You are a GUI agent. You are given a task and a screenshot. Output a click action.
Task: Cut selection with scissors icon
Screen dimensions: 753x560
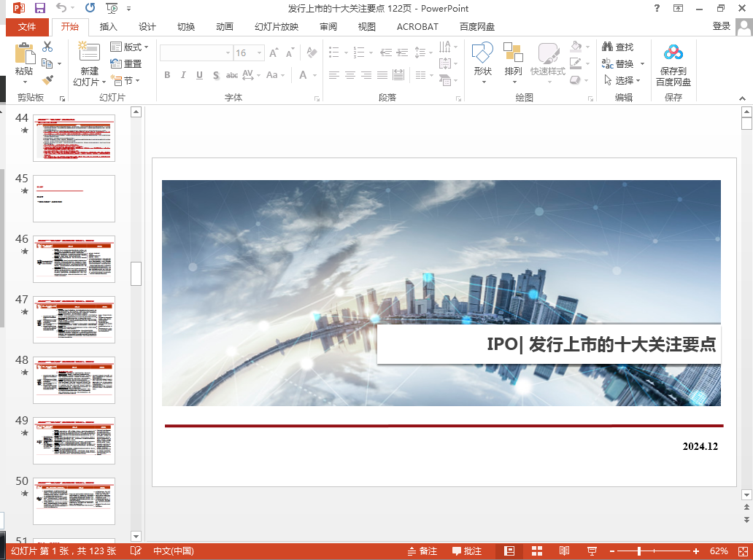[47, 47]
